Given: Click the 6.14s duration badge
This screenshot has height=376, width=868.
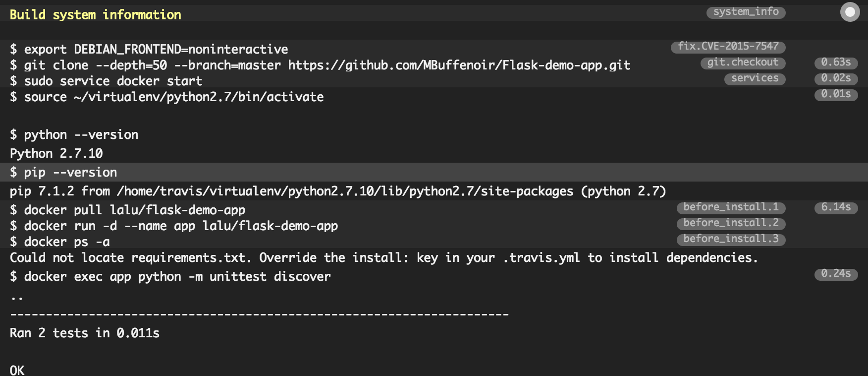Looking at the screenshot, I should (836, 207).
